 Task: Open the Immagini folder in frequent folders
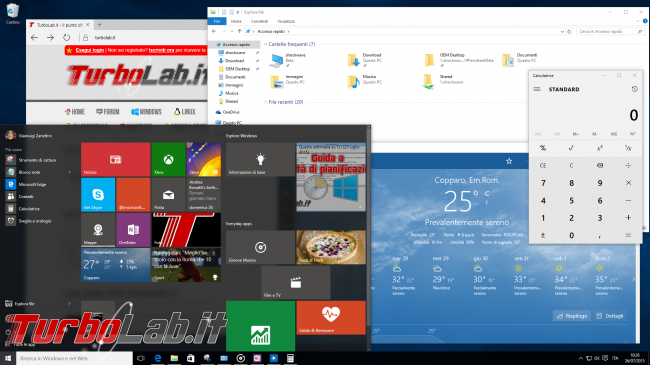(x=287, y=81)
